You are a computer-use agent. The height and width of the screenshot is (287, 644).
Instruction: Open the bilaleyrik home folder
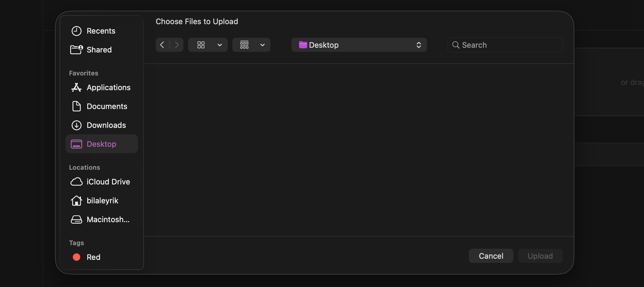[101, 201]
